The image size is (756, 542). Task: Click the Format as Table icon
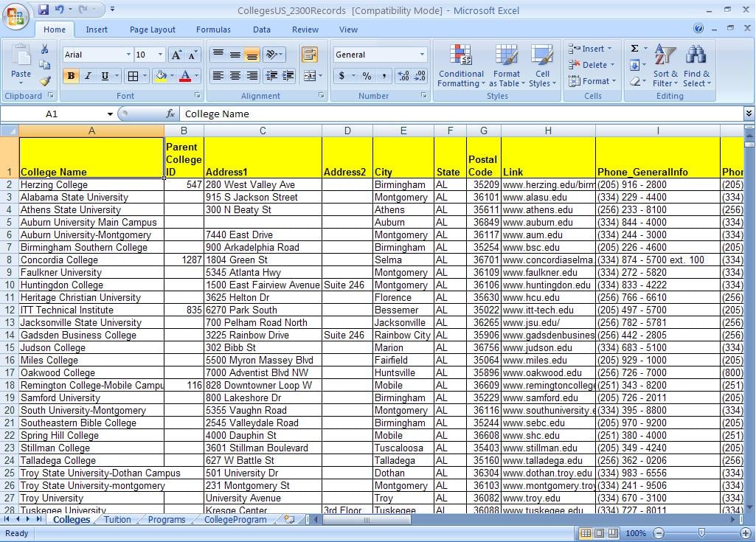[507, 66]
